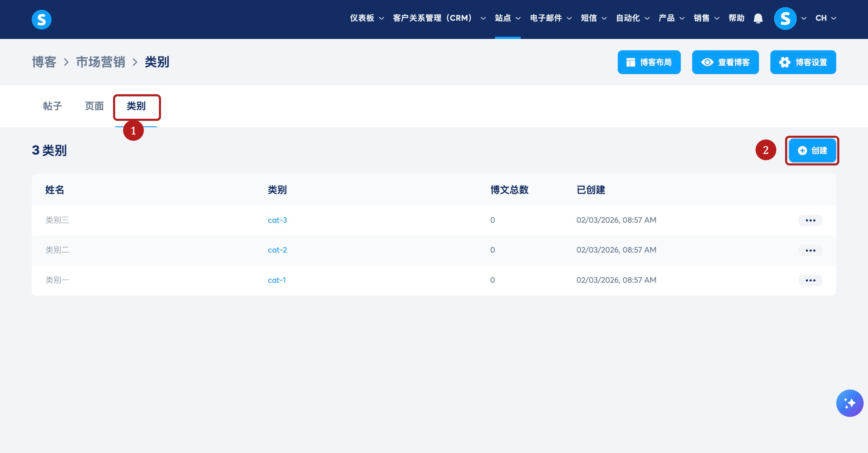This screenshot has width=868, height=453.
Task: Expand the 客户关系管理 (CRM) dropdown
Action: point(439,18)
